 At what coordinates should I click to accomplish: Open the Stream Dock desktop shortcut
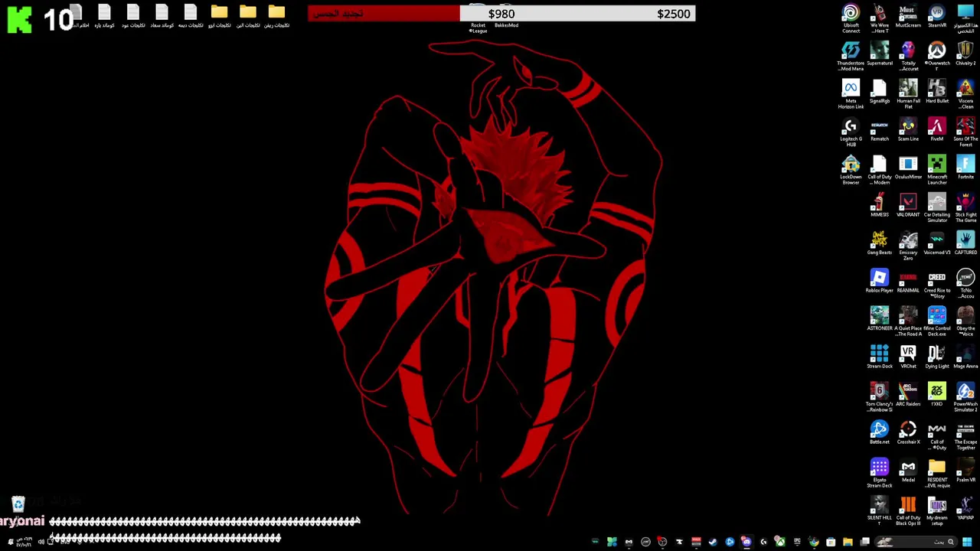880,357
